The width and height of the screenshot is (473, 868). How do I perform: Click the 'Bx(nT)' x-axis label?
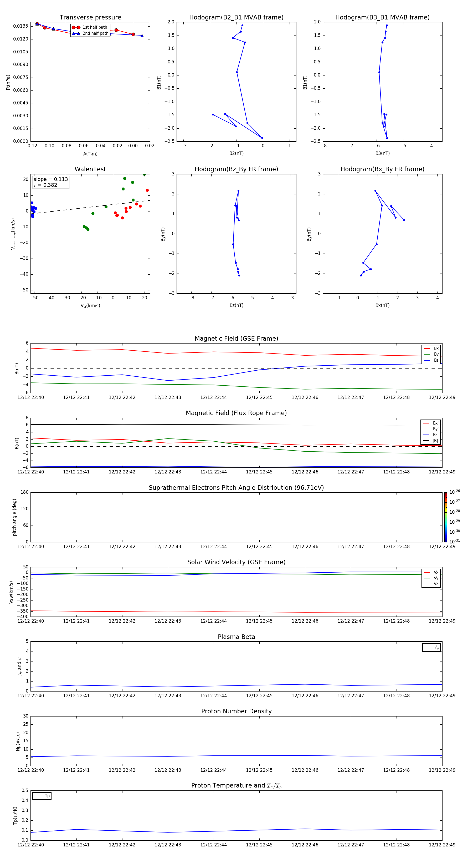point(382,305)
